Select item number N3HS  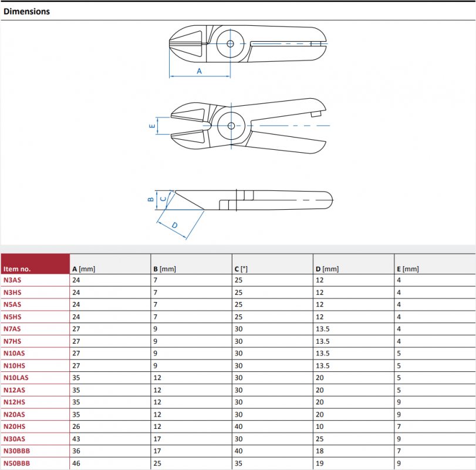pos(12,293)
